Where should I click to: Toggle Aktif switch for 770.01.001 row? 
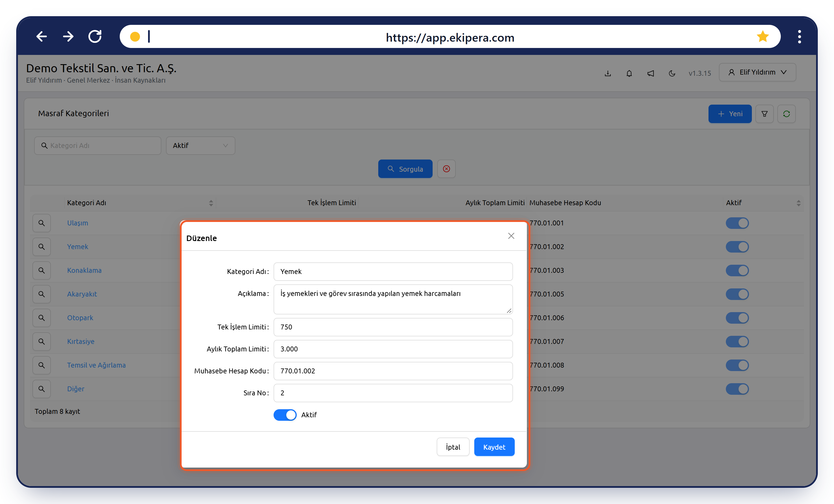737,223
